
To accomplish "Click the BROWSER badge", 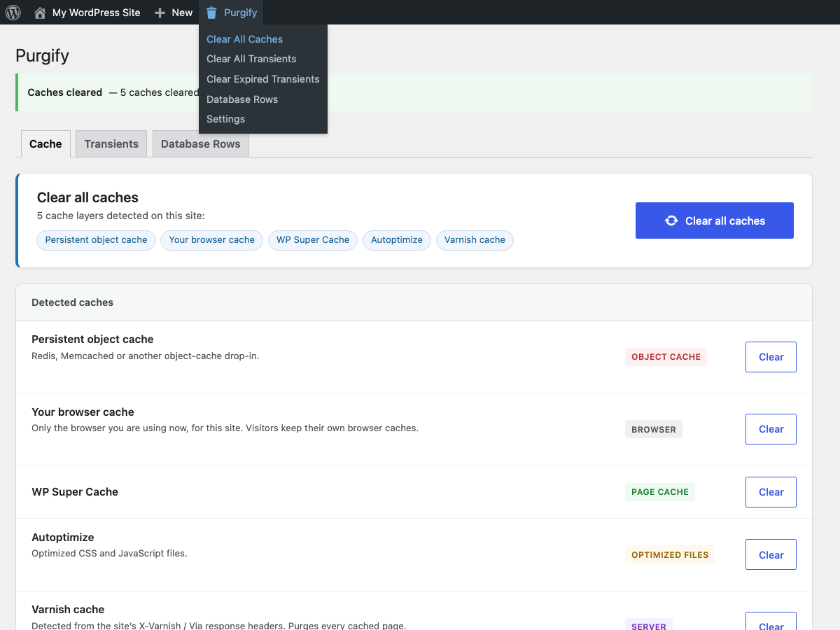I will click(x=654, y=429).
